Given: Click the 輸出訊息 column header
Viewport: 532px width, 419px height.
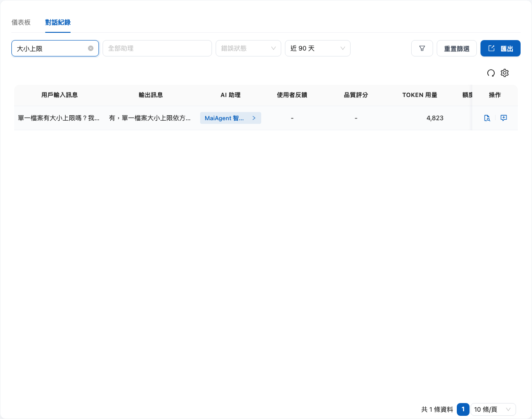Looking at the screenshot, I should (x=150, y=95).
